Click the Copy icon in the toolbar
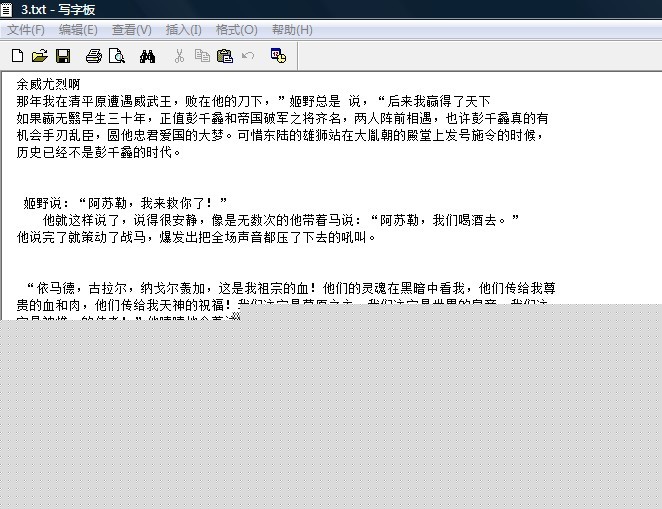Screen dimensions: 662x509 202,56
